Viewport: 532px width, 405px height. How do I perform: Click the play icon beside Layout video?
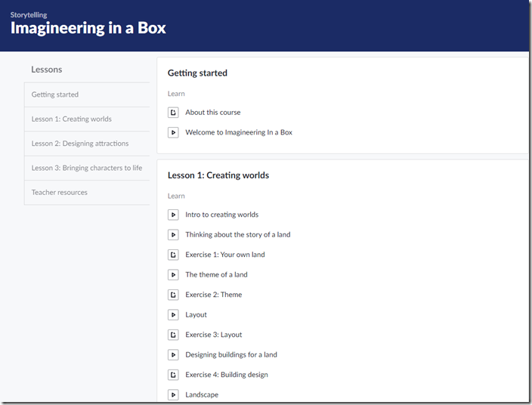point(173,315)
